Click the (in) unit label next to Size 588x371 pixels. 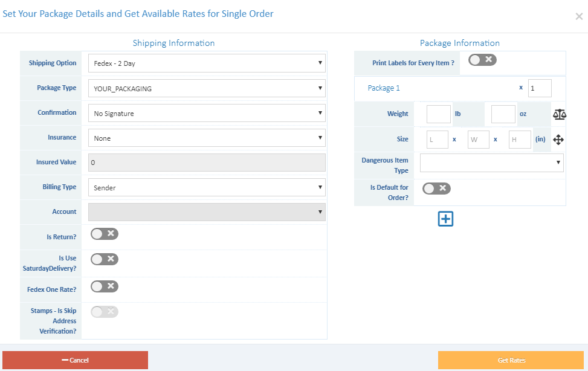pos(540,139)
